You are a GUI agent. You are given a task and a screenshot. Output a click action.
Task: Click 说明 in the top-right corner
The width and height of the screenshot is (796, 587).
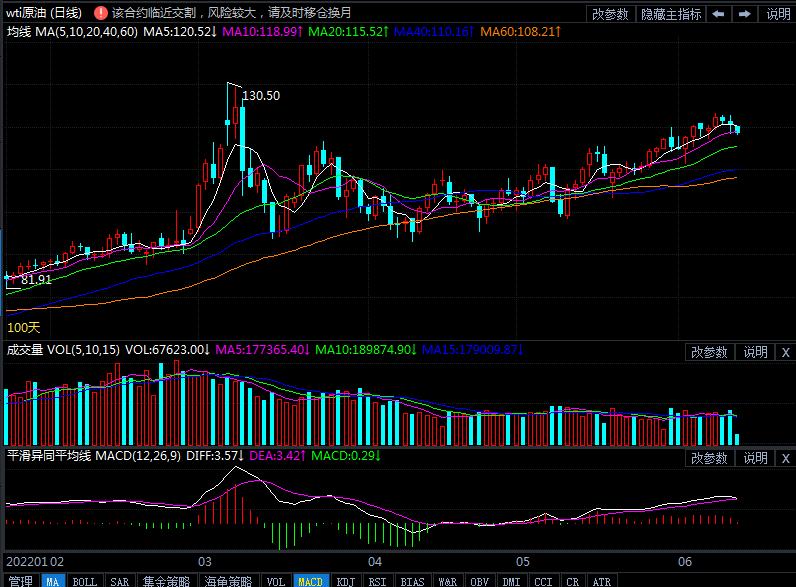coord(778,14)
